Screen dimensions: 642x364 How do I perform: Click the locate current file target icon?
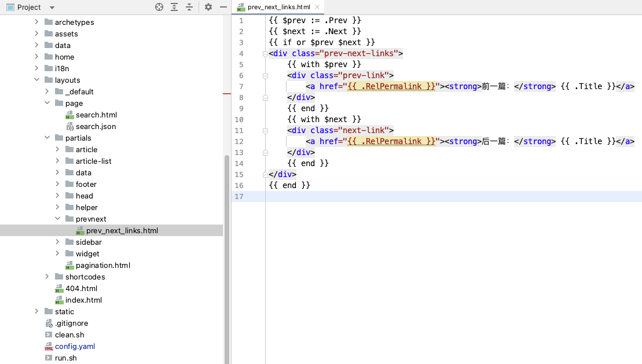click(x=159, y=7)
